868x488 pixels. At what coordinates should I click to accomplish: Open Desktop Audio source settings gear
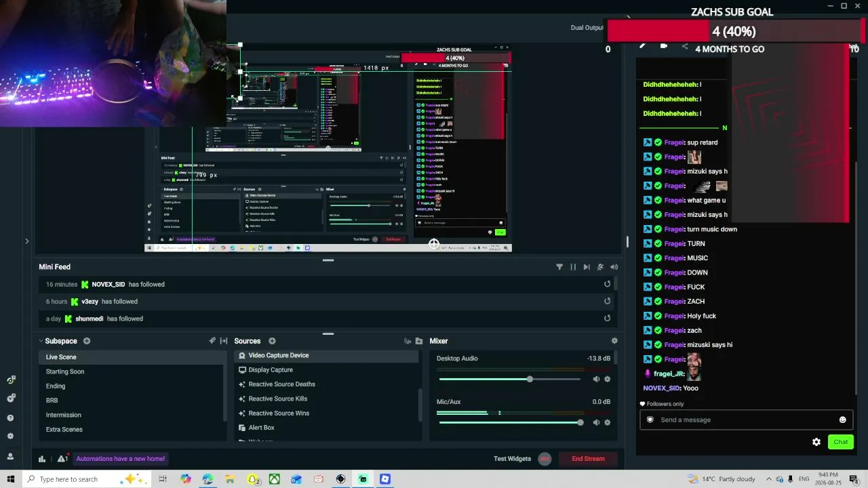(607, 380)
